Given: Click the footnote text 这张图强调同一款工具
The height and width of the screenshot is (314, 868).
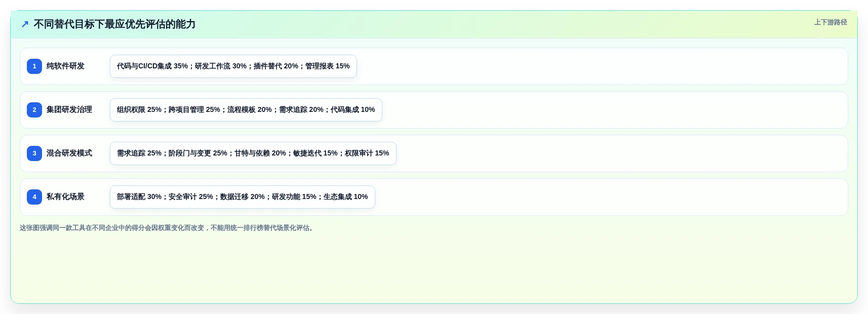Looking at the screenshot, I should [168, 228].
